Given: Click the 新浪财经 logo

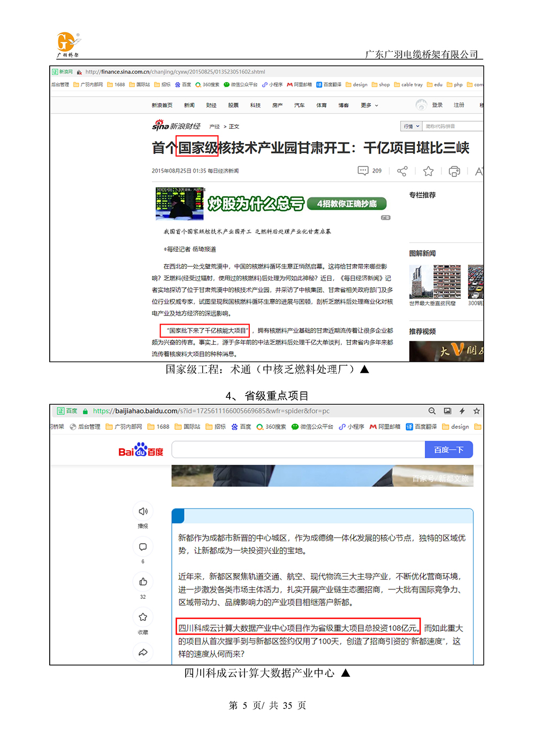Looking at the screenshot, I should coord(177,126).
